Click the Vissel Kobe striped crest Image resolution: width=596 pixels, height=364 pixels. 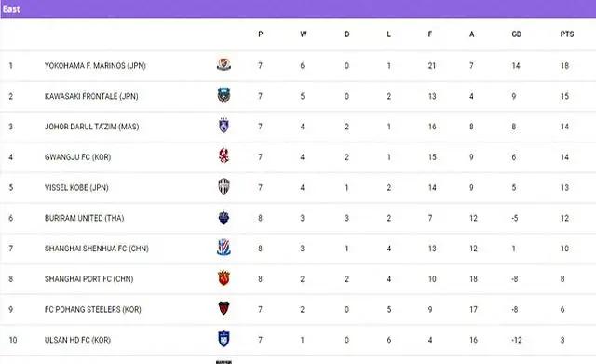click(x=223, y=186)
